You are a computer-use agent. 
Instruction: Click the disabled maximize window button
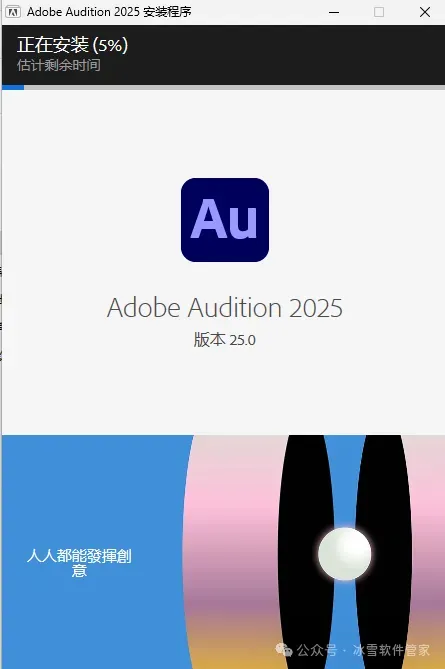point(379,12)
